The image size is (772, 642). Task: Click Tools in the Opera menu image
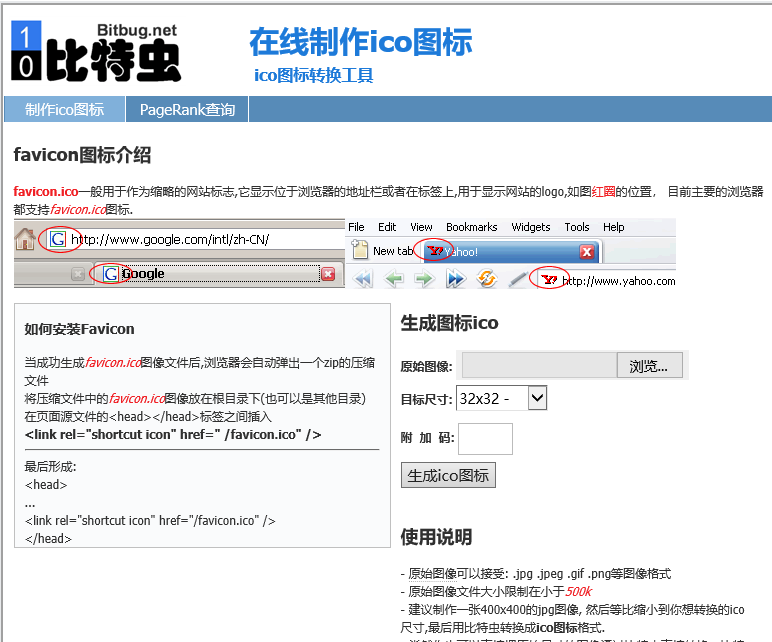click(577, 227)
